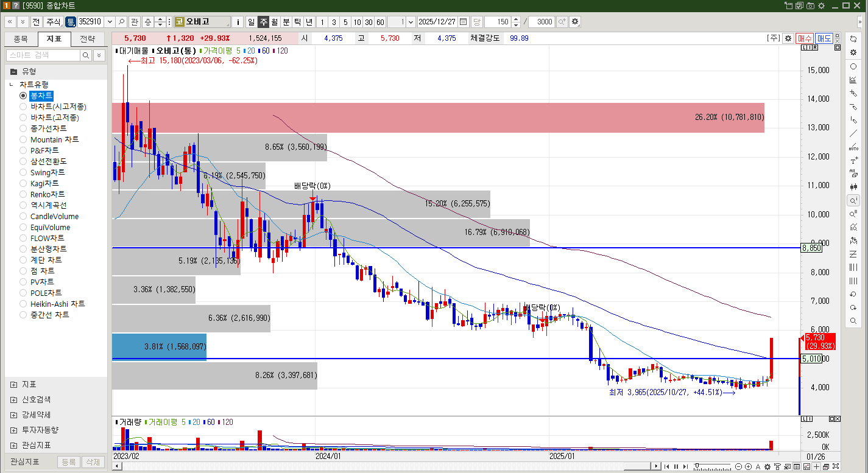Click the 매수 buy button

805,38
